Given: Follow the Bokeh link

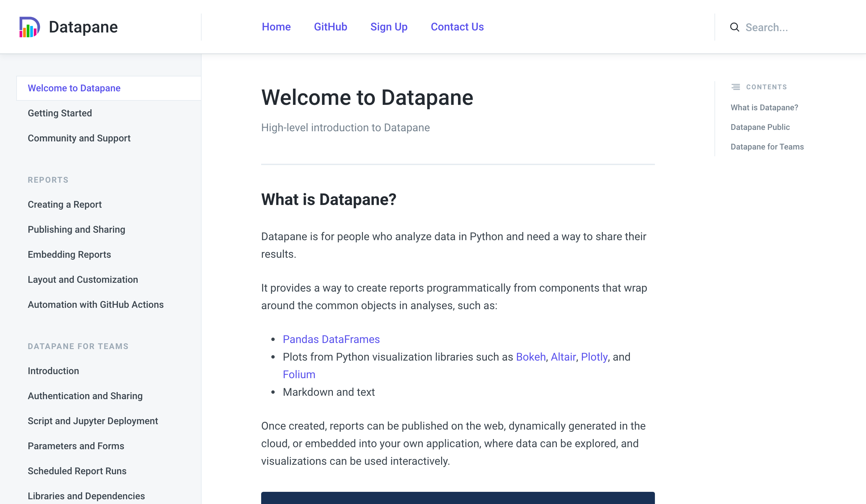Looking at the screenshot, I should point(531,357).
